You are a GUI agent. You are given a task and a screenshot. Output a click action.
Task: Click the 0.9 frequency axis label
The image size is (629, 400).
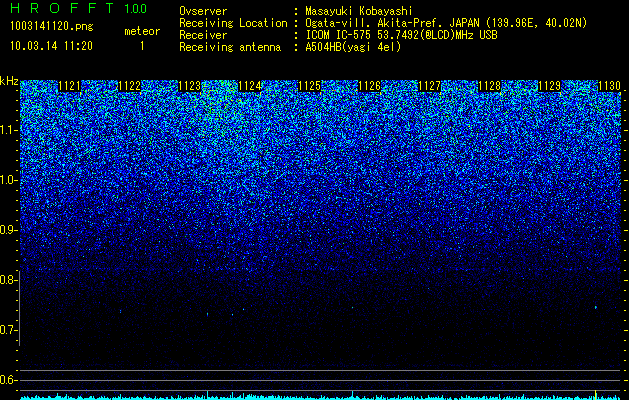[x=8, y=230]
